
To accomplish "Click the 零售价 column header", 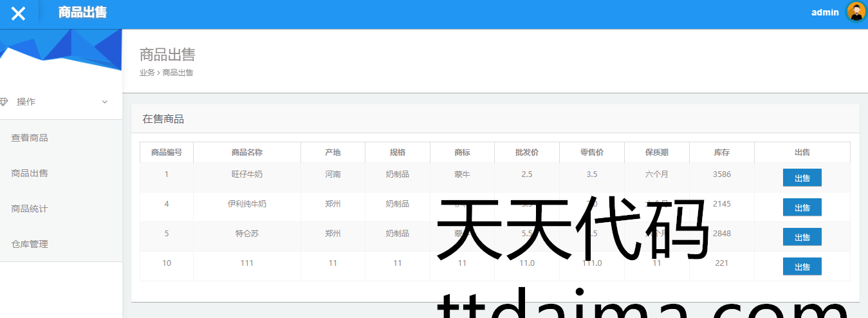I will pyautogui.click(x=591, y=153).
